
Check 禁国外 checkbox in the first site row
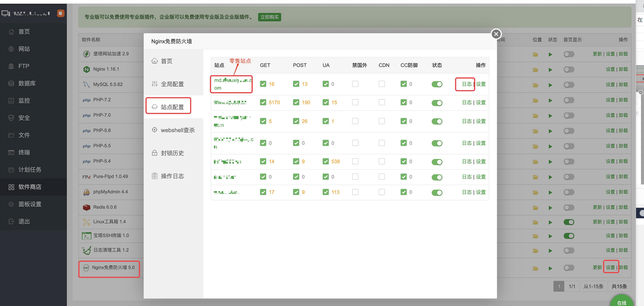pyautogui.click(x=355, y=84)
